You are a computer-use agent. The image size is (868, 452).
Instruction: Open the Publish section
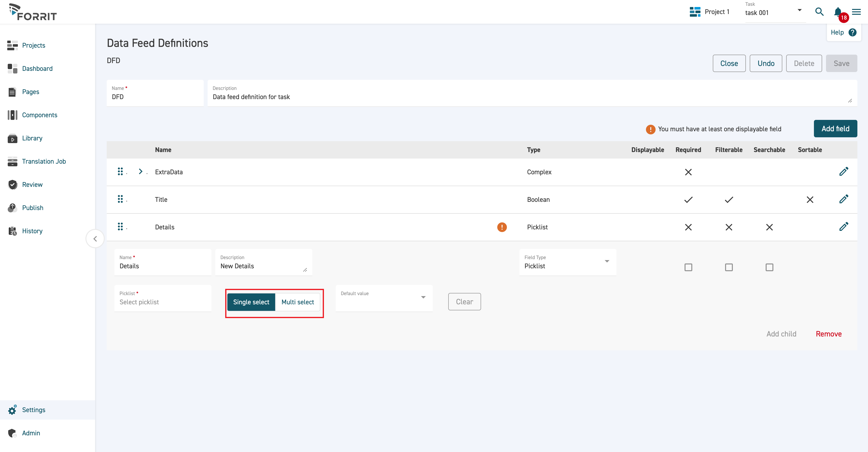pos(33,208)
